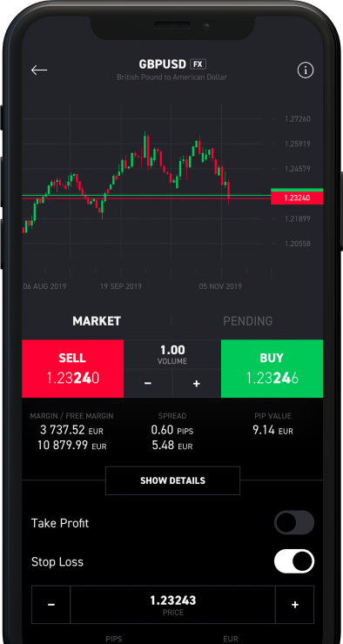Expand the SHOW DETAILS section

coord(172,480)
